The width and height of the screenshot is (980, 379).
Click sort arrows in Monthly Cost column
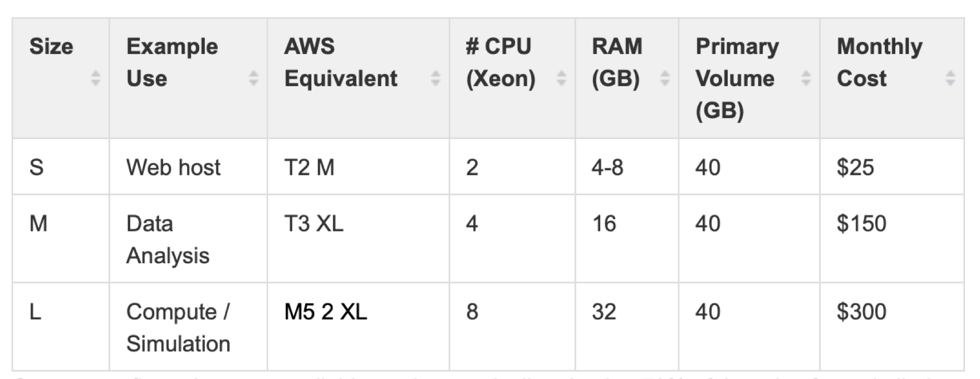[x=950, y=78]
